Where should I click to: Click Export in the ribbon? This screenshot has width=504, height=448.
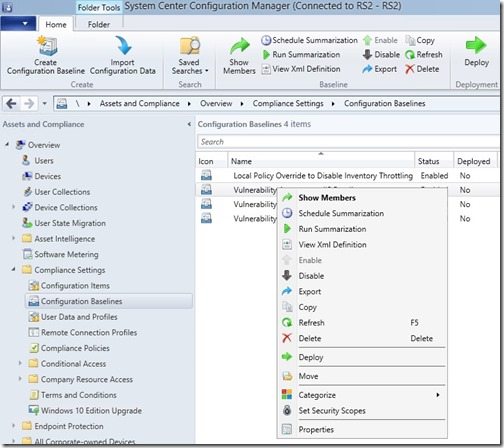(380, 69)
